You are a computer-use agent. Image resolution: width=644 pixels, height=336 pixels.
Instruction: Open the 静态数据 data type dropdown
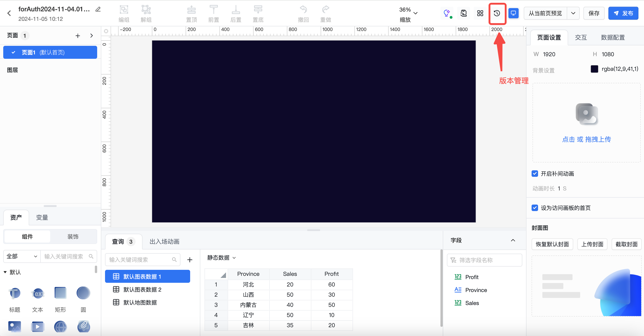point(222,258)
